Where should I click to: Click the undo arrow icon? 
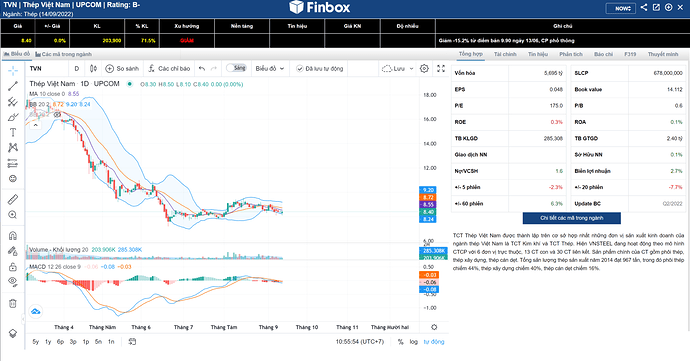click(x=202, y=69)
